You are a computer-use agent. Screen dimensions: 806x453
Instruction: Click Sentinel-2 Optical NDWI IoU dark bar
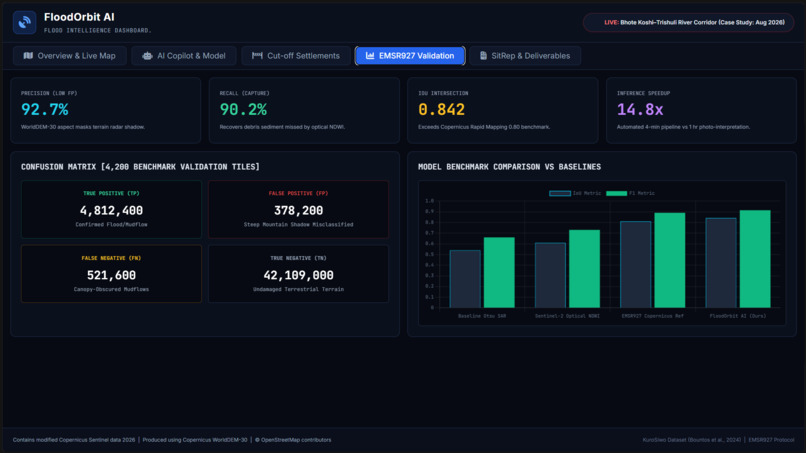[551, 275]
